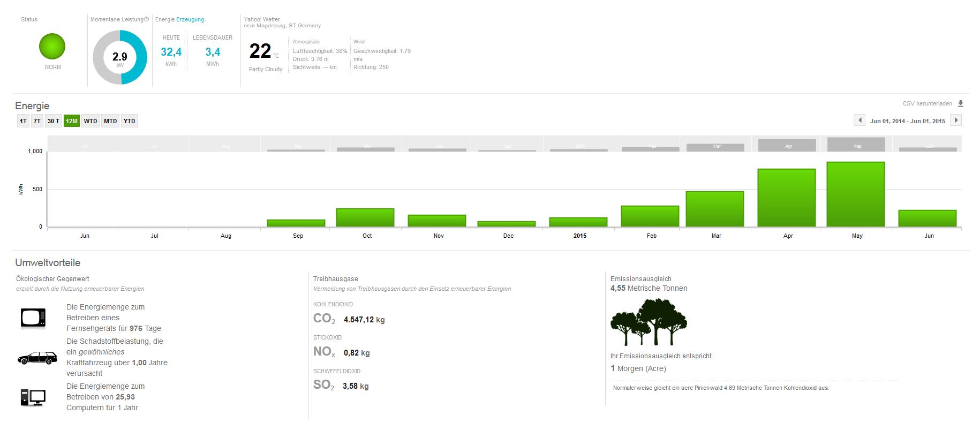Click the 2015 January green energy bar
The width and height of the screenshot is (980, 430).
click(x=578, y=222)
